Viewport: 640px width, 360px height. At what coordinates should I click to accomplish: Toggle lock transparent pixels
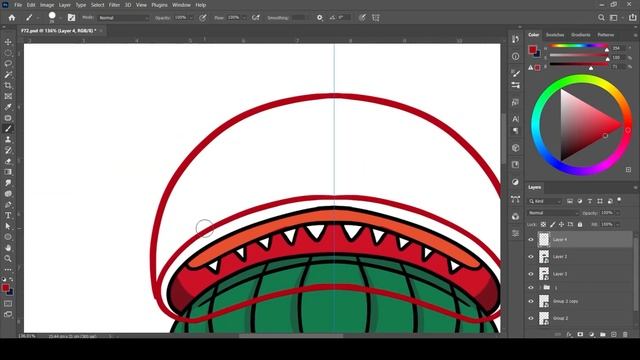(543, 224)
